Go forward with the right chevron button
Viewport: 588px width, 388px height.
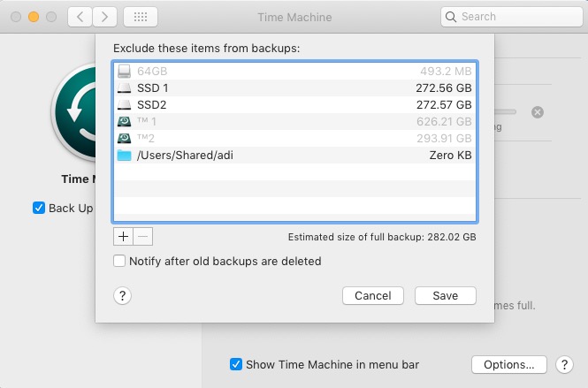click(104, 17)
